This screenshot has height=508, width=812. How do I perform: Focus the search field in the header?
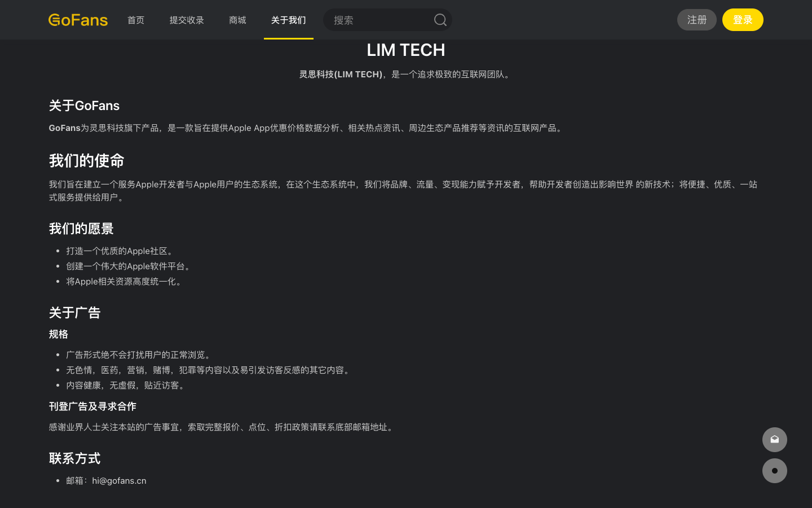tap(378, 20)
